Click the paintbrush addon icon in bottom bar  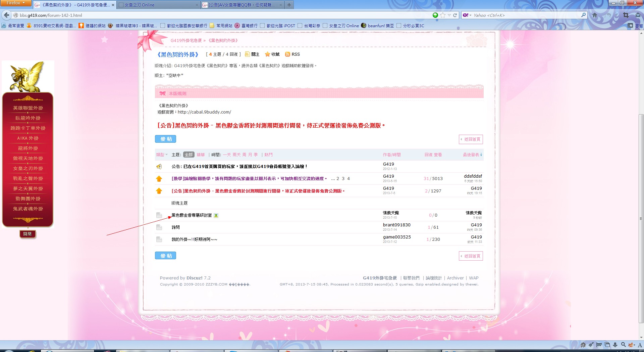pos(591,345)
